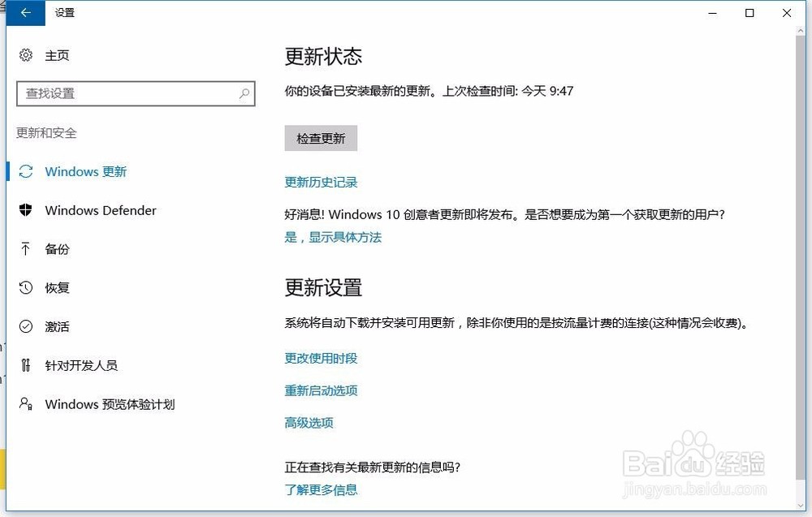Click the developer tools icon
812x517 pixels.
(x=25, y=365)
